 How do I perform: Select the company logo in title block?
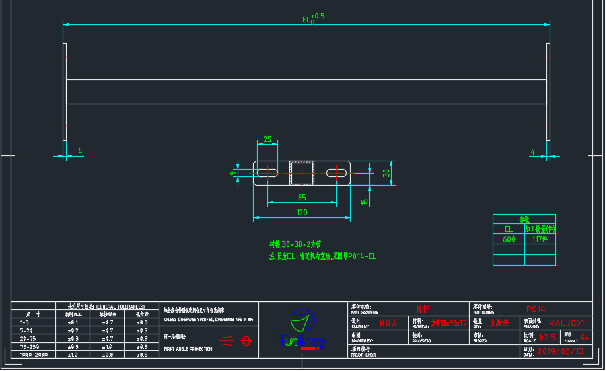click(303, 329)
